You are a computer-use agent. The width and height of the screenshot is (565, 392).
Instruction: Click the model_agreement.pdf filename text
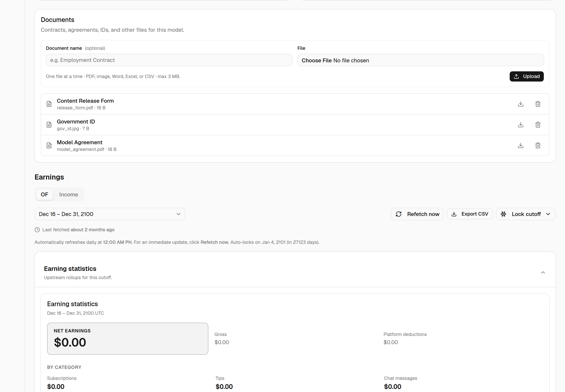80,149
